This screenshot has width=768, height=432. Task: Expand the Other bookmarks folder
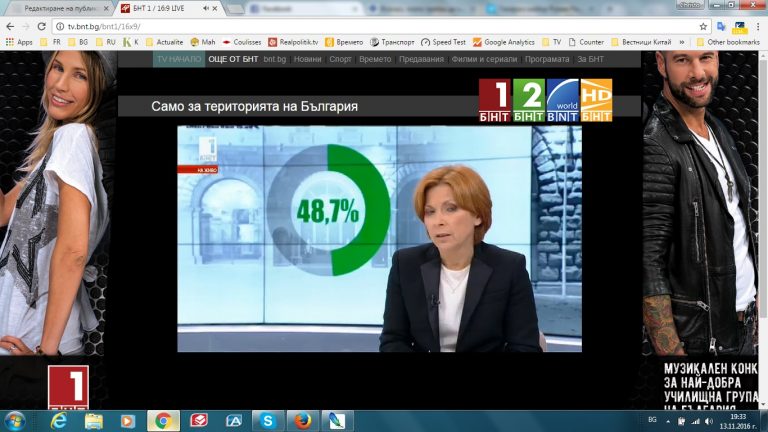727,42
